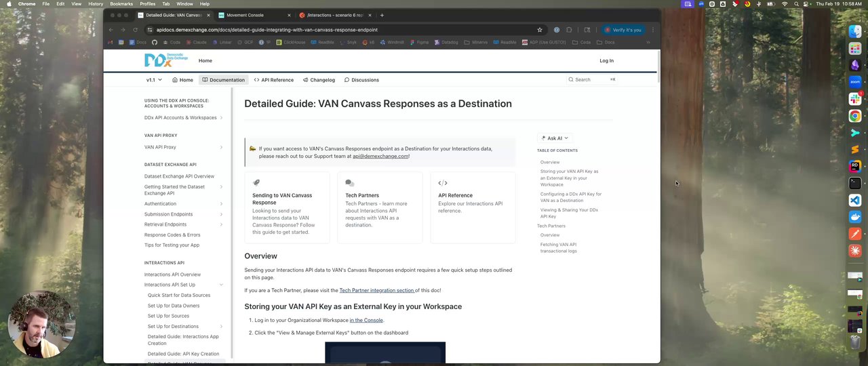Switch to the Documentation nav tab
The height and width of the screenshot is (366, 868).
[x=223, y=80]
